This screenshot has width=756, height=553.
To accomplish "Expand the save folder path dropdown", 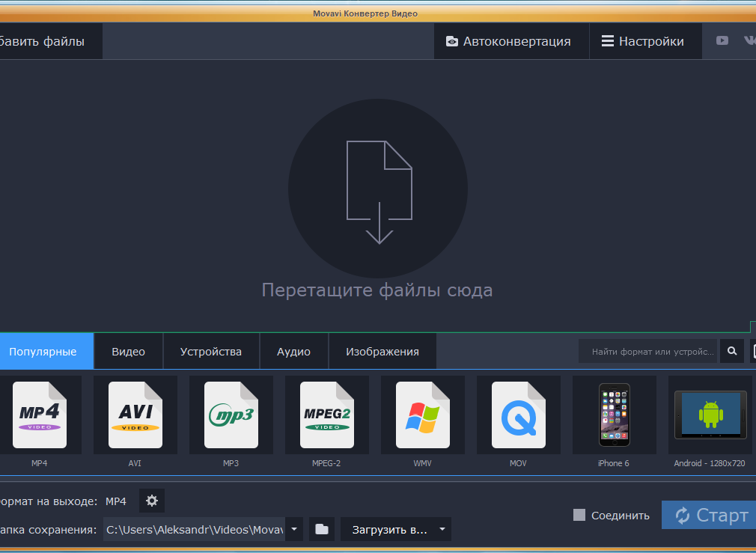I will (294, 529).
